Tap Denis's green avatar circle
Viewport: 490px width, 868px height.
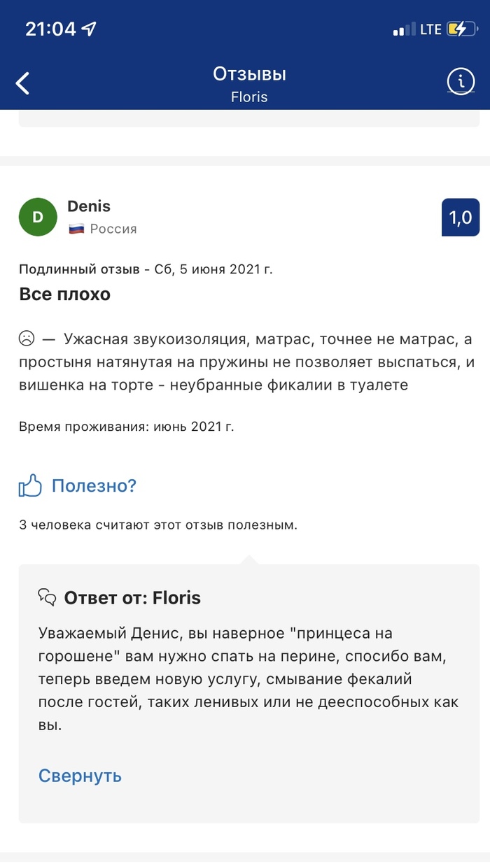tap(38, 218)
